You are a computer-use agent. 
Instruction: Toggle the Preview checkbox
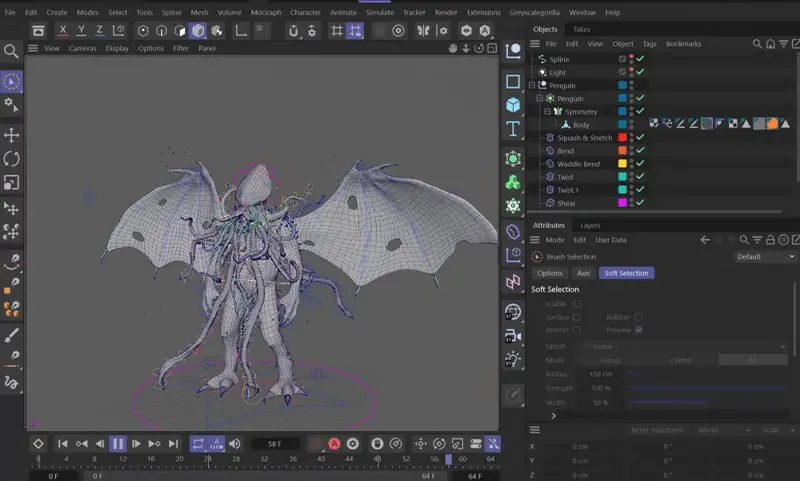[638, 330]
